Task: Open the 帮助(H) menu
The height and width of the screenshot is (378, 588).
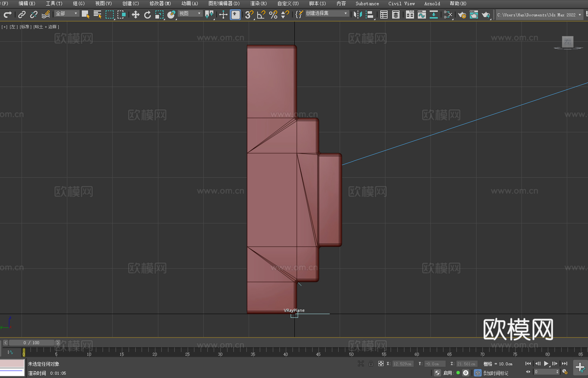Action: point(458,3)
